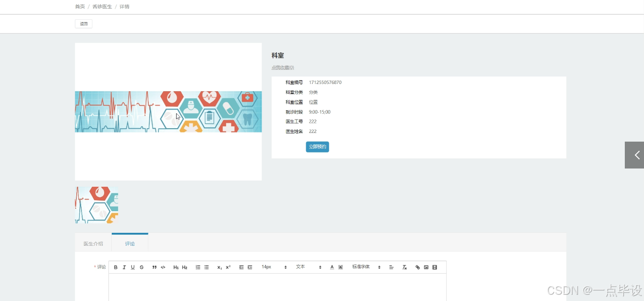Click 点我收藏 favorite link
The height and width of the screenshot is (301, 644).
[283, 68]
